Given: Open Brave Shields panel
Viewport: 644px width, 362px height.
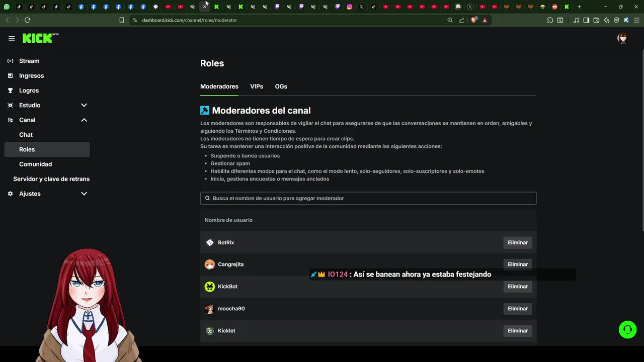Looking at the screenshot, I should click(474, 20).
